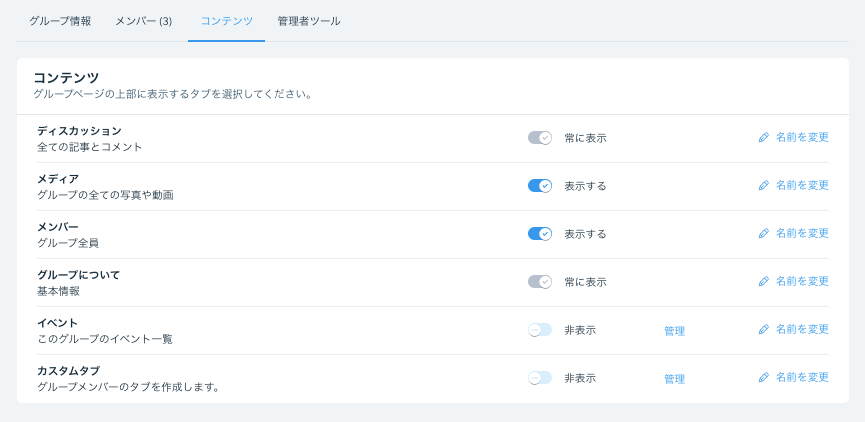Click the pencil icon in the カスタムタブ row
Screen dimensions: 865x422
click(x=764, y=378)
